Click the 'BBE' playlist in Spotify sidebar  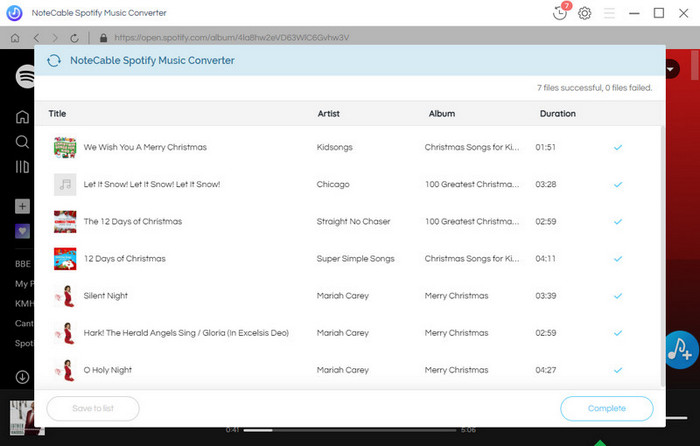click(x=23, y=264)
